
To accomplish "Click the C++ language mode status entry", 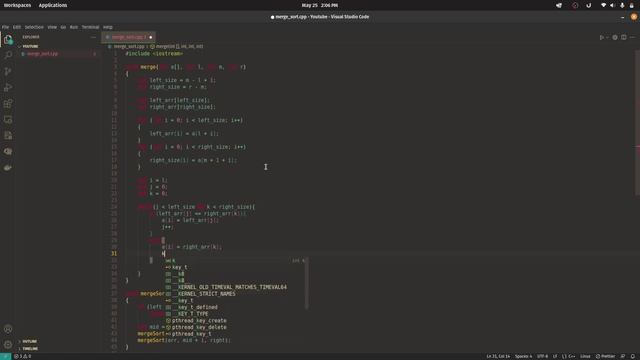I will (569, 356).
